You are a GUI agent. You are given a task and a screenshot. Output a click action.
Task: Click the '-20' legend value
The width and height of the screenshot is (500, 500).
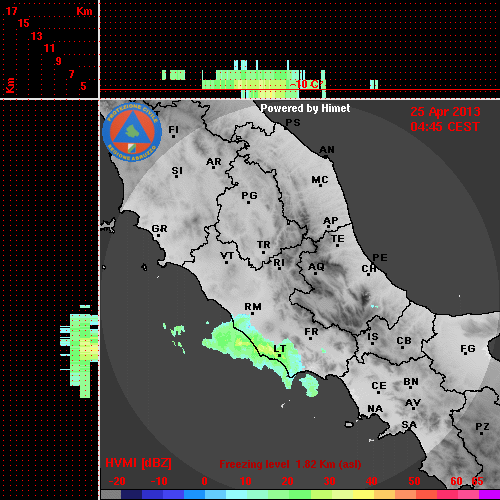click(x=117, y=481)
